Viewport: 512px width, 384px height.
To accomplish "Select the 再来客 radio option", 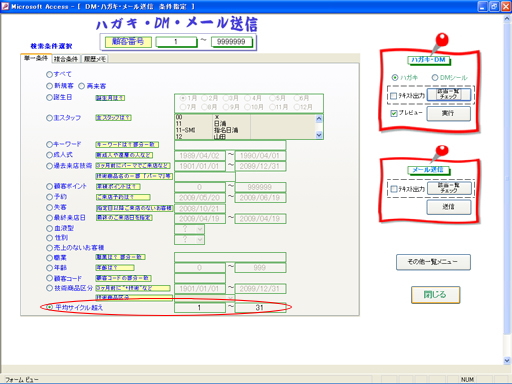I will [82, 86].
